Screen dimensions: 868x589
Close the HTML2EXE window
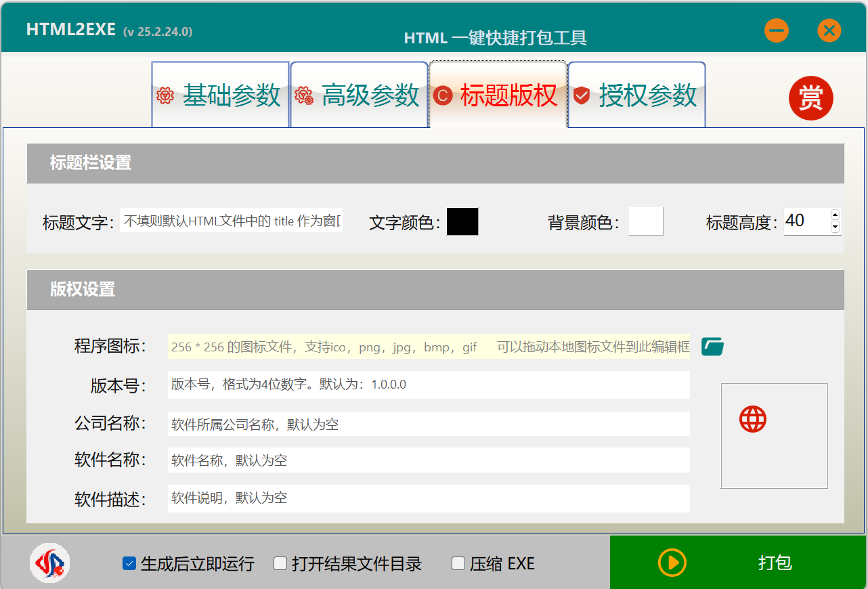pyautogui.click(x=829, y=30)
